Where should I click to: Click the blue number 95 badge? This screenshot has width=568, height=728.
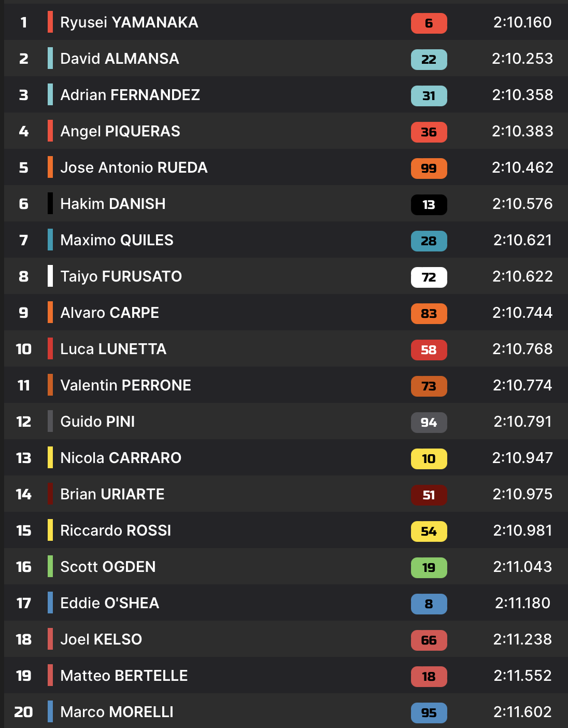[429, 712]
